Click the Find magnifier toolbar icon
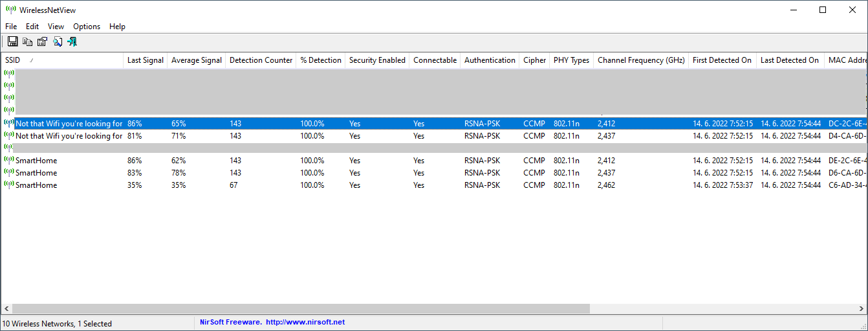 (57, 41)
